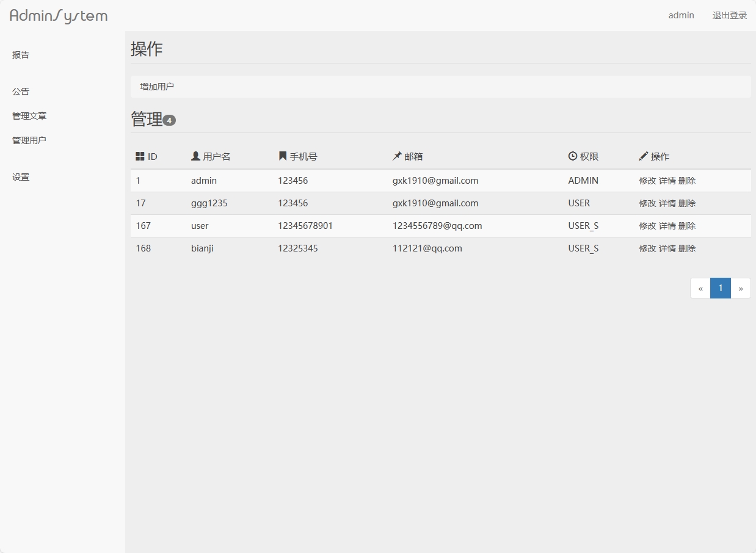Select 管理文章 from the sidebar
Image resolution: width=756 pixels, height=553 pixels.
click(29, 115)
